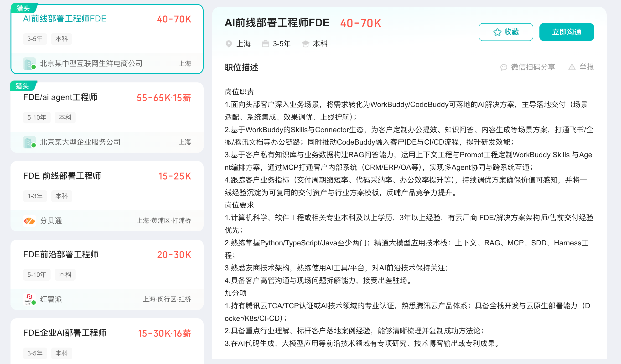The height and width of the screenshot is (364, 621).
Task: Open the FDE 前线部署工程师 job listing
Action: (x=62, y=176)
